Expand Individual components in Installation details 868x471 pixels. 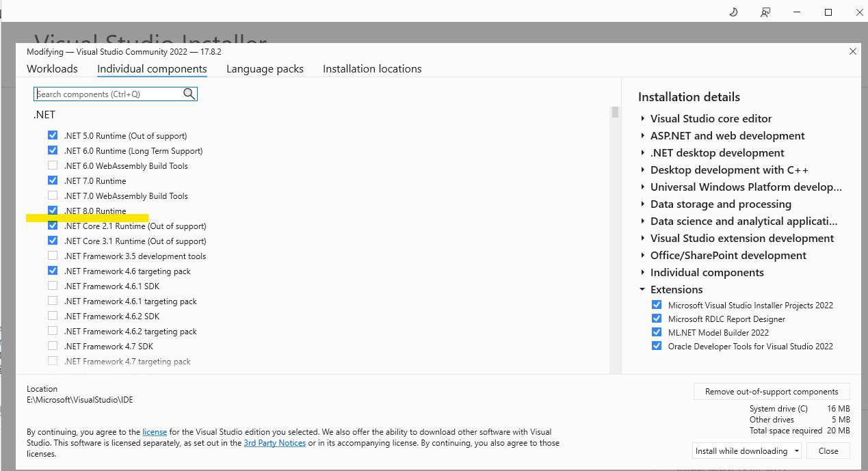click(x=643, y=272)
